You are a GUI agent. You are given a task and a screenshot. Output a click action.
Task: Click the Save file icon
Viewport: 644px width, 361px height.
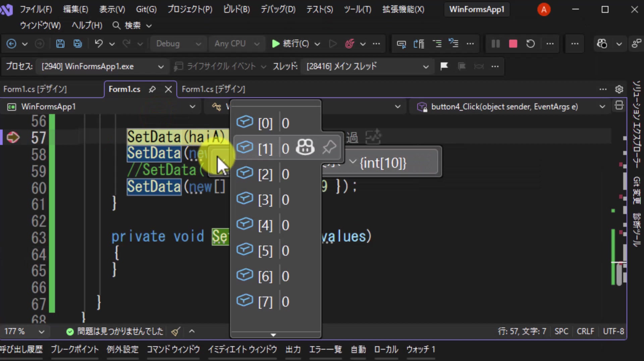click(x=60, y=44)
